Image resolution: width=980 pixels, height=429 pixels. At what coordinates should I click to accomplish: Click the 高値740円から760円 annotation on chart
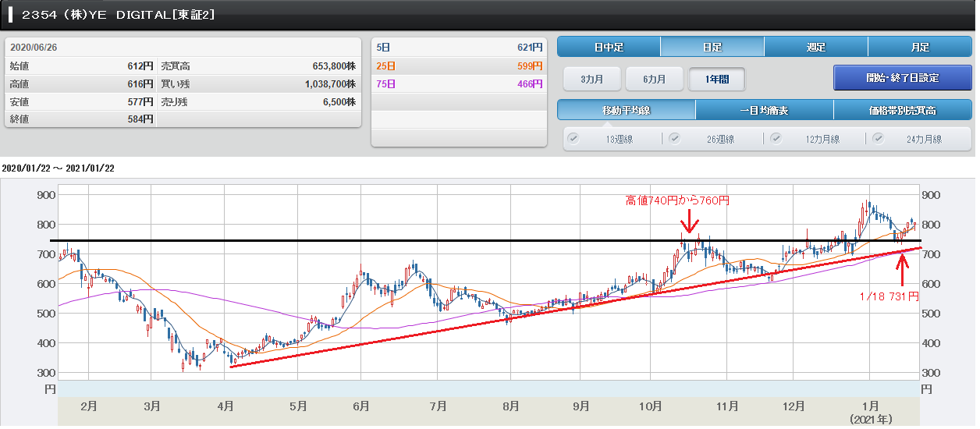pyautogui.click(x=677, y=201)
